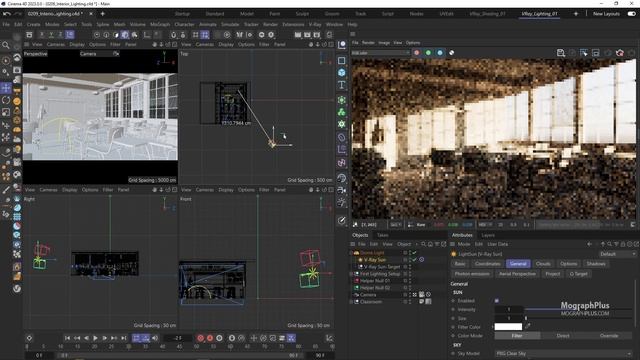This screenshot has width=640, height=360.
Task: Toggle Camera object visibility dots
Action: coord(410,294)
